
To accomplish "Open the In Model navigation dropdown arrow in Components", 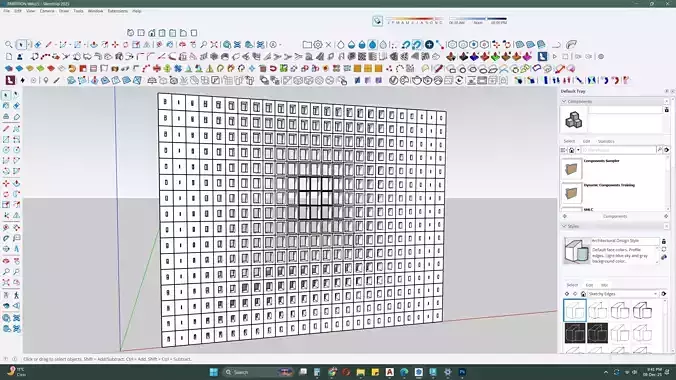I will pos(578,150).
